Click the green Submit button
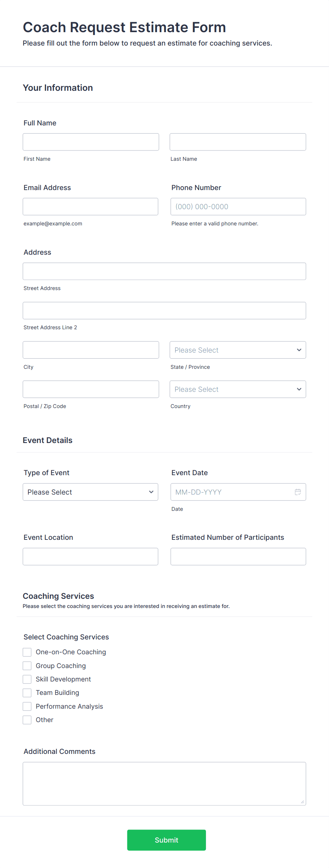 click(x=166, y=840)
